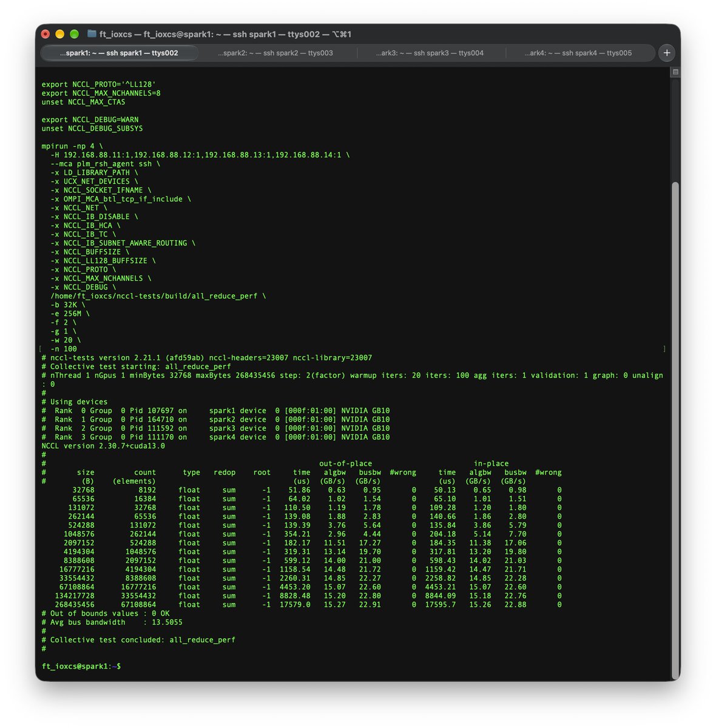
Task: Click the Using devices header line
Action: click(75, 402)
